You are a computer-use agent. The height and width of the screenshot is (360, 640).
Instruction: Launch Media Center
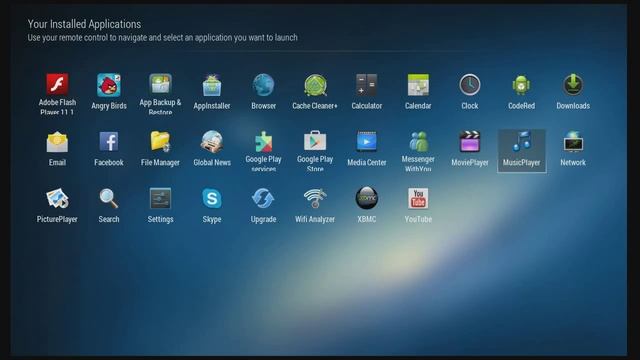[367, 149]
